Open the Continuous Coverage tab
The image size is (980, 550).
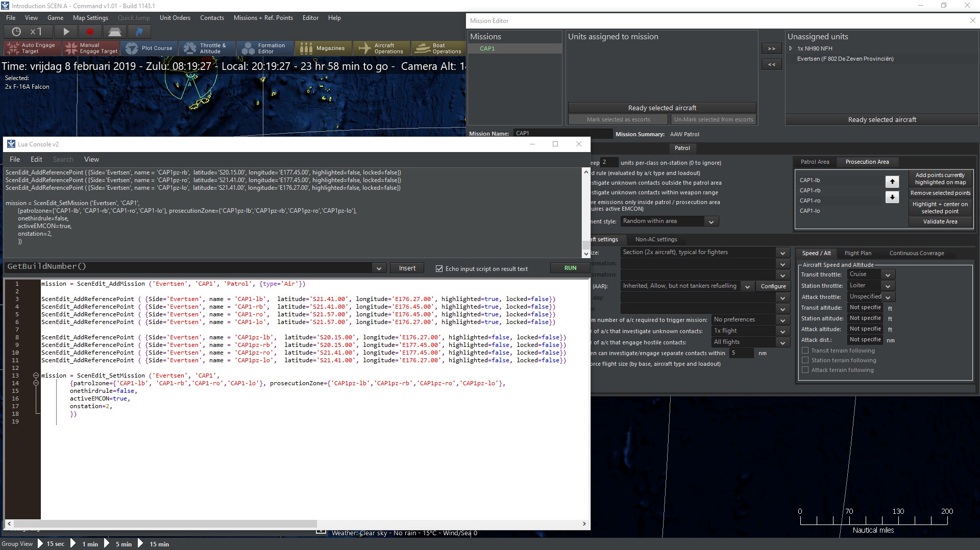pos(917,253)
